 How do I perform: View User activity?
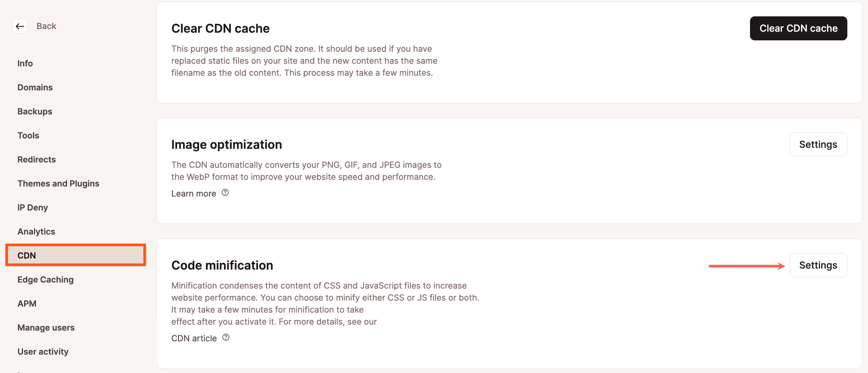click(43, 351)
